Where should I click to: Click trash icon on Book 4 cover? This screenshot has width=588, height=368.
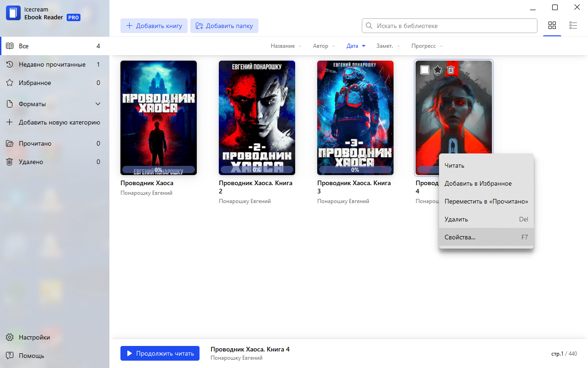[451, 70]
